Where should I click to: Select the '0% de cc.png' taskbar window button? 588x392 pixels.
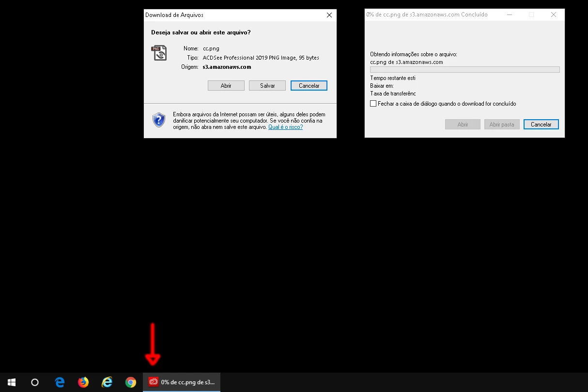pos(182,382)
